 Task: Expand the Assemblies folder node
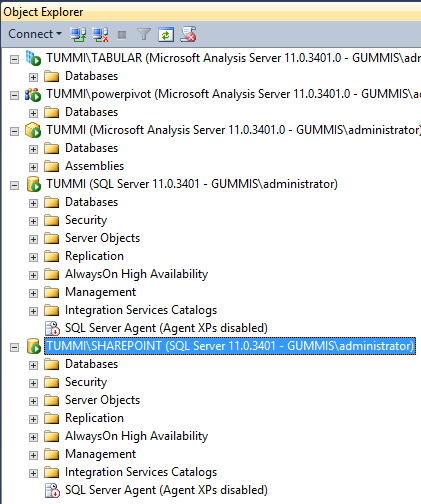point(33,167)
